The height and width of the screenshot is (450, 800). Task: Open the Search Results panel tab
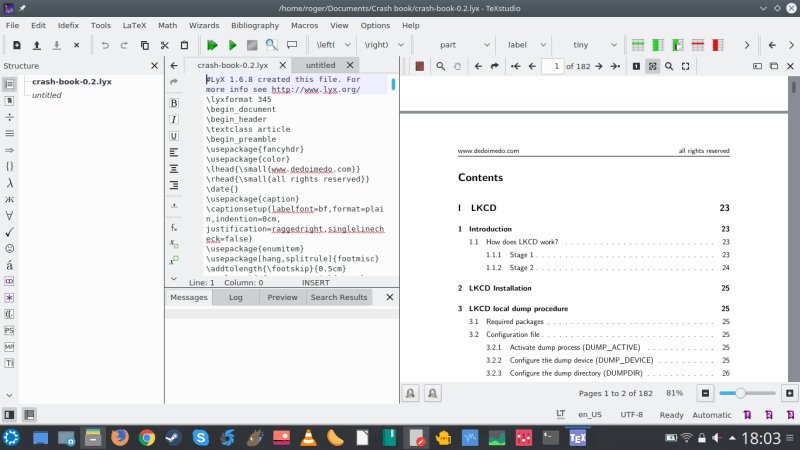(x=338, y=297)
